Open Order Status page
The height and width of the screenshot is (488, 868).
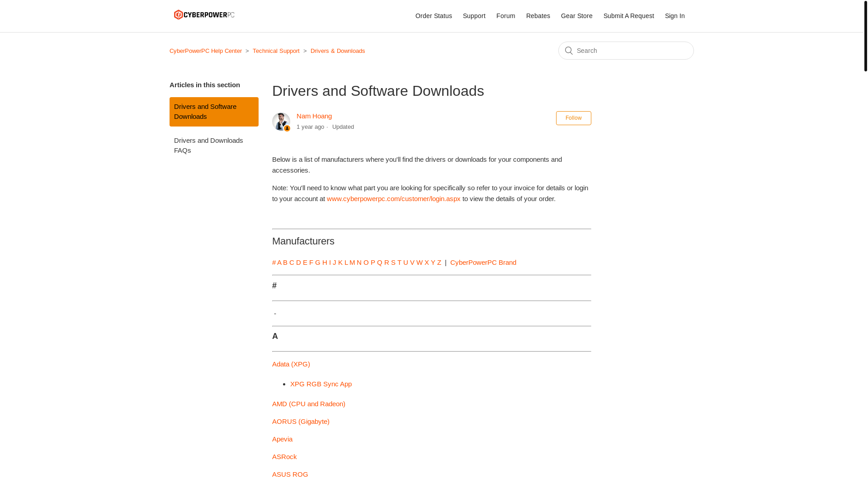point(434,16)
